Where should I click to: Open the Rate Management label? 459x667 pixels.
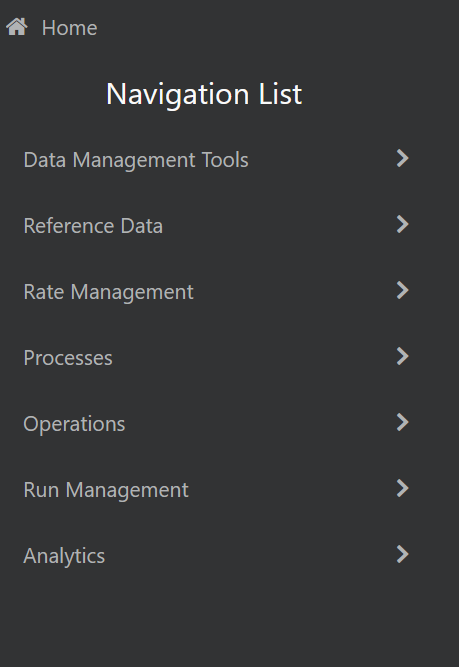[108, 292]
